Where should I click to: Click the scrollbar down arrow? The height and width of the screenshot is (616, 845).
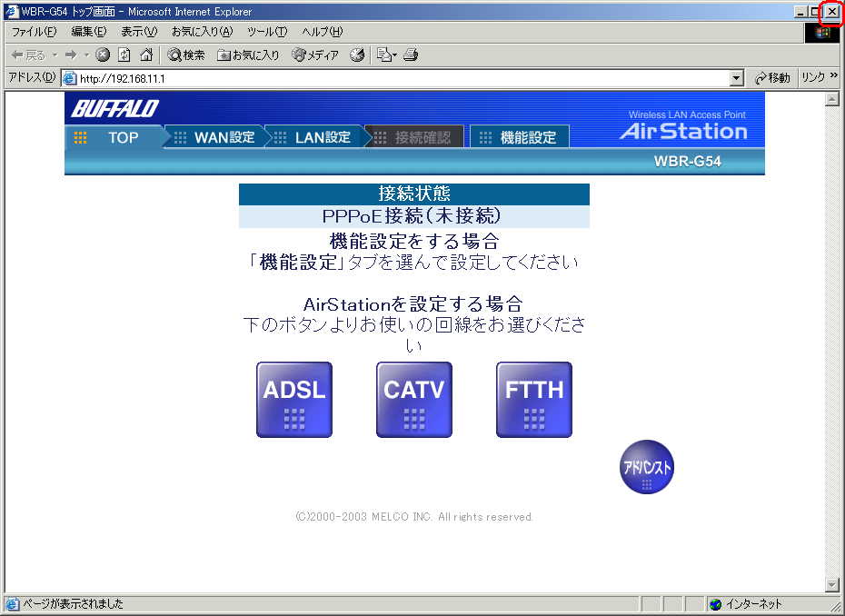tap(832, 585)
